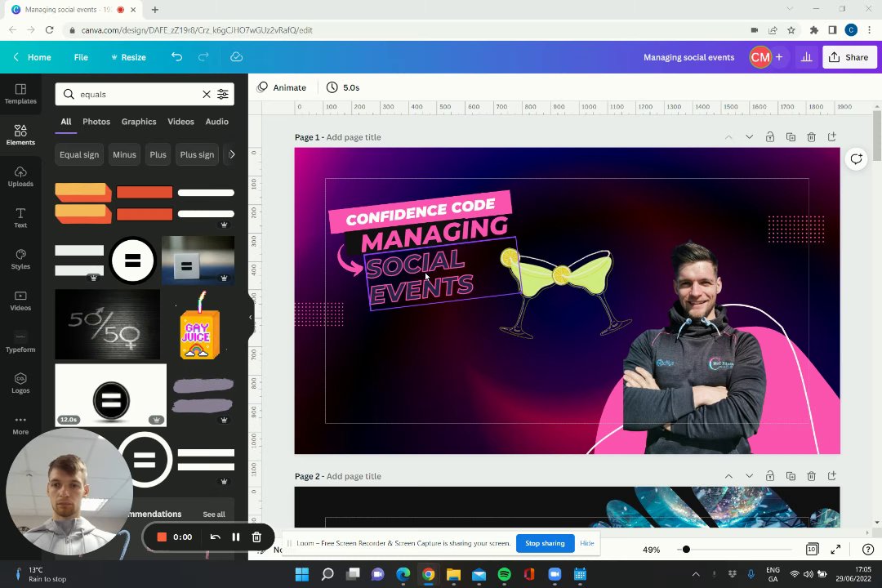Select the Minus suggestion chip
Image resolution: width=882 pixels, height=588 pixels.
pyautogui.click(x=124, y=154)
